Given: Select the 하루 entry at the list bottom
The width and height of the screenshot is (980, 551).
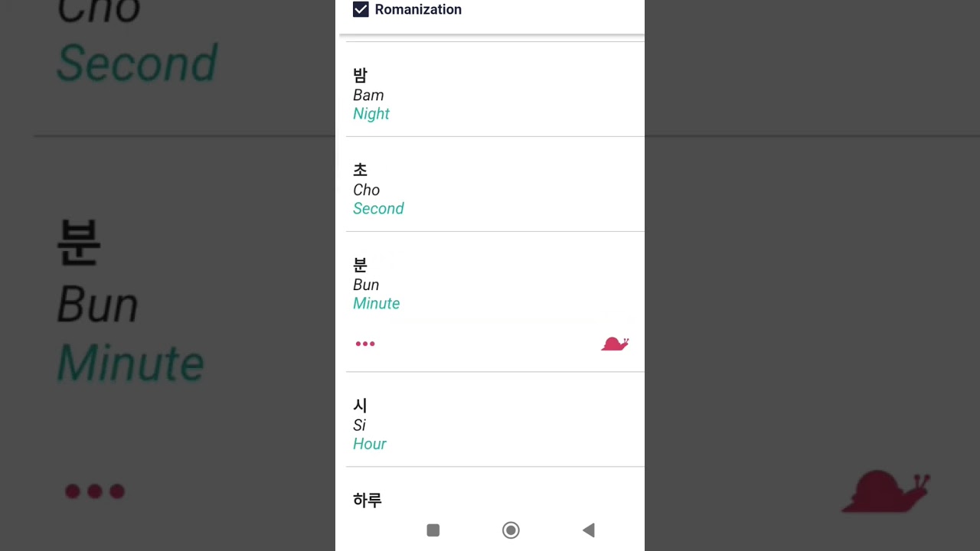Looking at the screenshot, I should (367, 500).
